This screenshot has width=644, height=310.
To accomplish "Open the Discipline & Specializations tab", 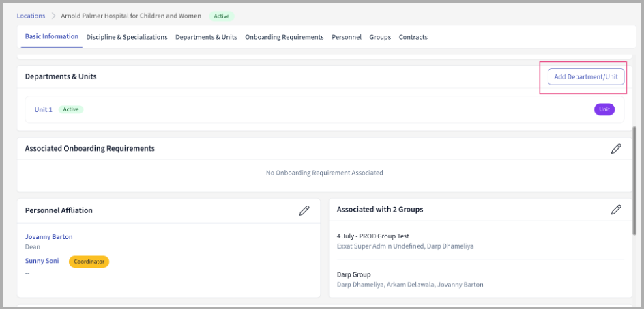I will pos(127,37).
